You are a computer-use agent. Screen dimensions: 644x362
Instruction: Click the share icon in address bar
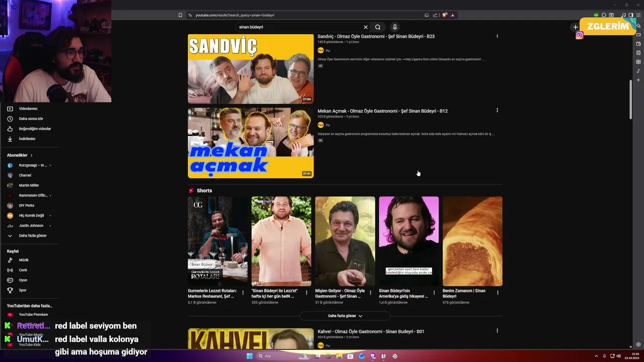435,15
